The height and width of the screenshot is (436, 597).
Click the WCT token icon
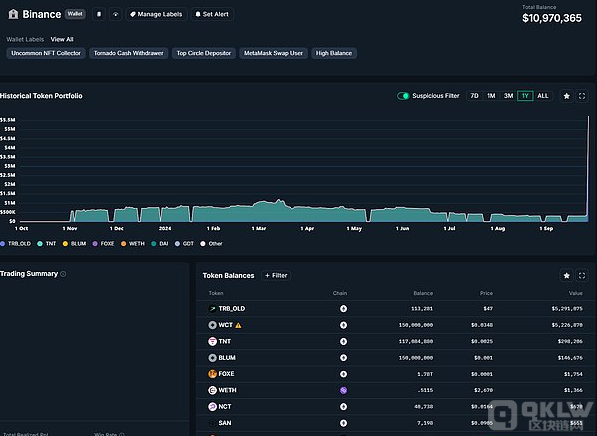[212, 325]
